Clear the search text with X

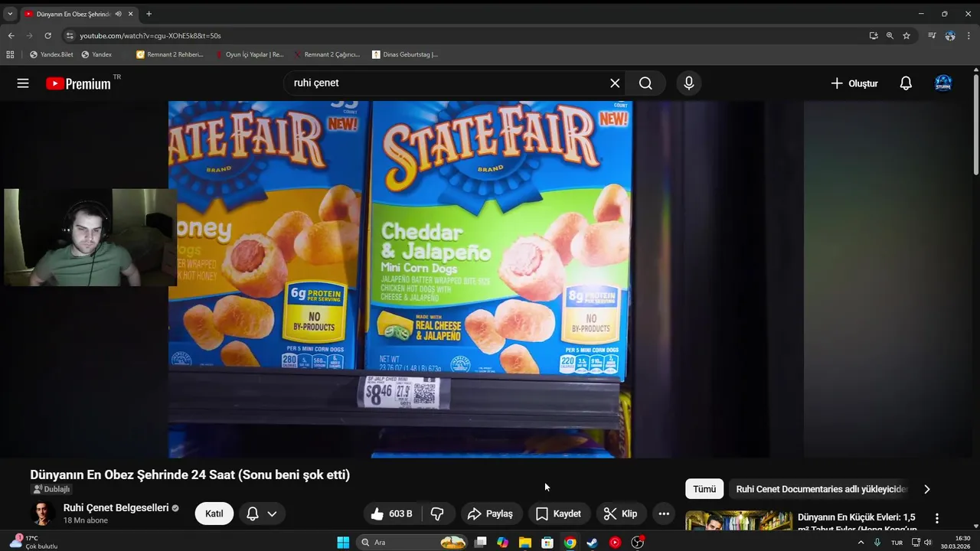pyautogui.click(x=615, y=83)
